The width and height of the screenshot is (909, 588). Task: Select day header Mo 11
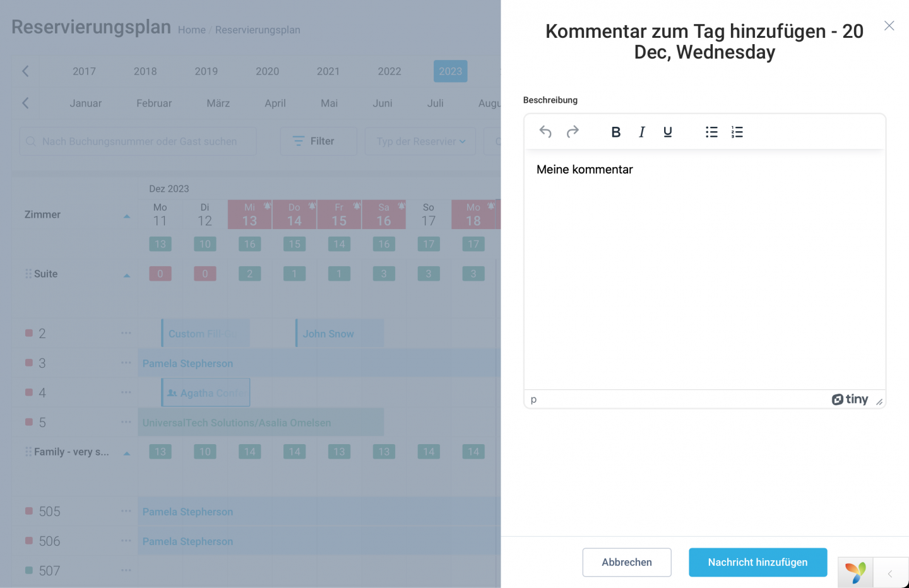pos(160,215)
